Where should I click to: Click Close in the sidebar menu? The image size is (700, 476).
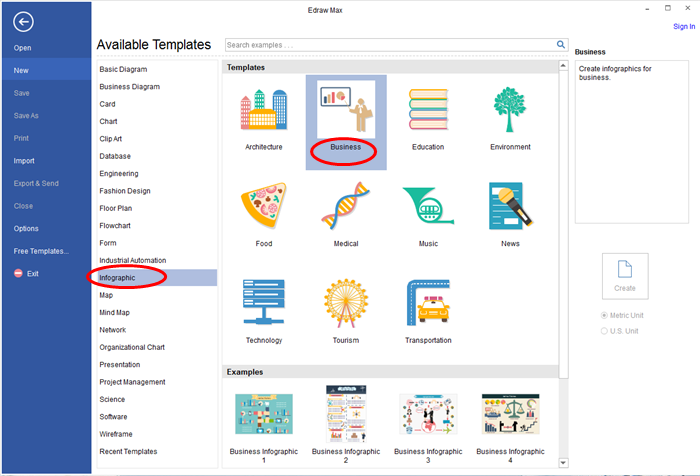pyautogui.click(x=23, y=206)
